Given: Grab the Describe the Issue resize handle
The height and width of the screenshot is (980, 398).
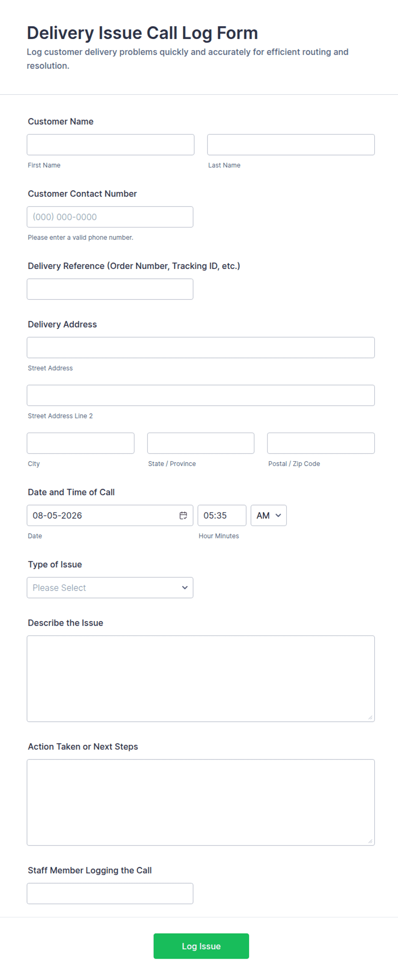Looking at the screenshot, I should pos(370,717).
